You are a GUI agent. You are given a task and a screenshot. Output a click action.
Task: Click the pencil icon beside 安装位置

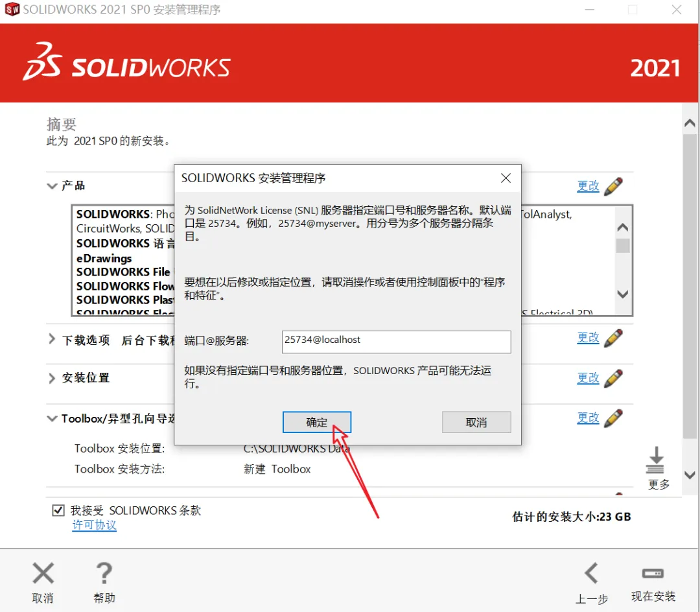tap(613, 378)
